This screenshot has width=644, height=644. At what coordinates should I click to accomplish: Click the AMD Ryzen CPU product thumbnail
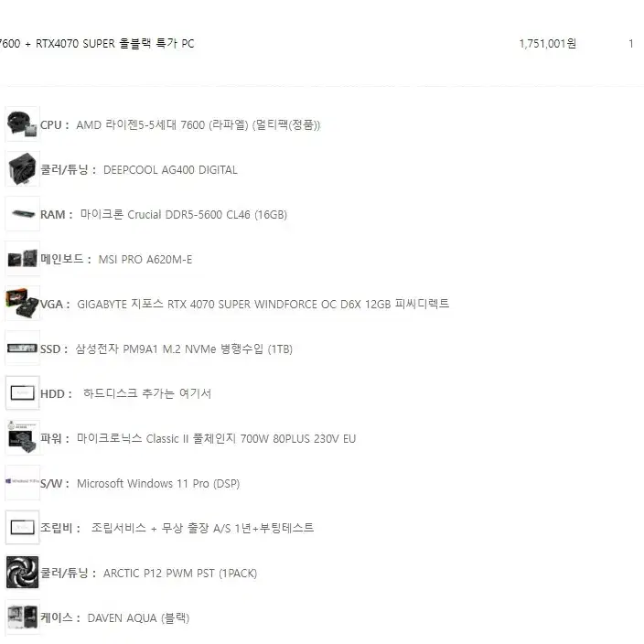22,124
